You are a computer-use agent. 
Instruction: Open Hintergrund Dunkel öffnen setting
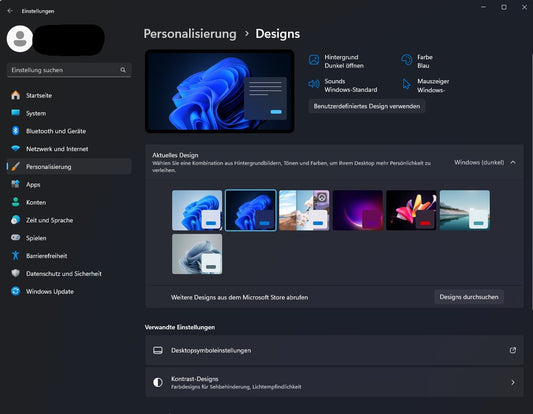(x=344, y=61)
